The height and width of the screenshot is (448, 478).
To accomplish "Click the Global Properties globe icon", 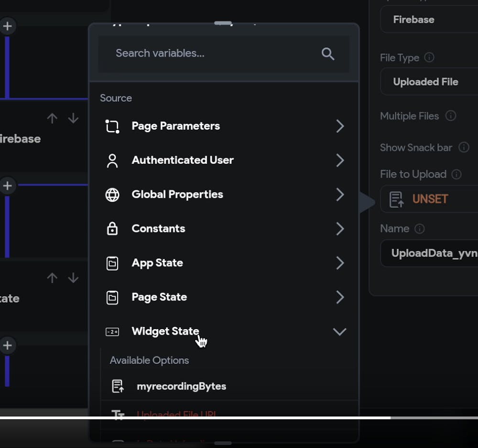I will pos(112,194).
